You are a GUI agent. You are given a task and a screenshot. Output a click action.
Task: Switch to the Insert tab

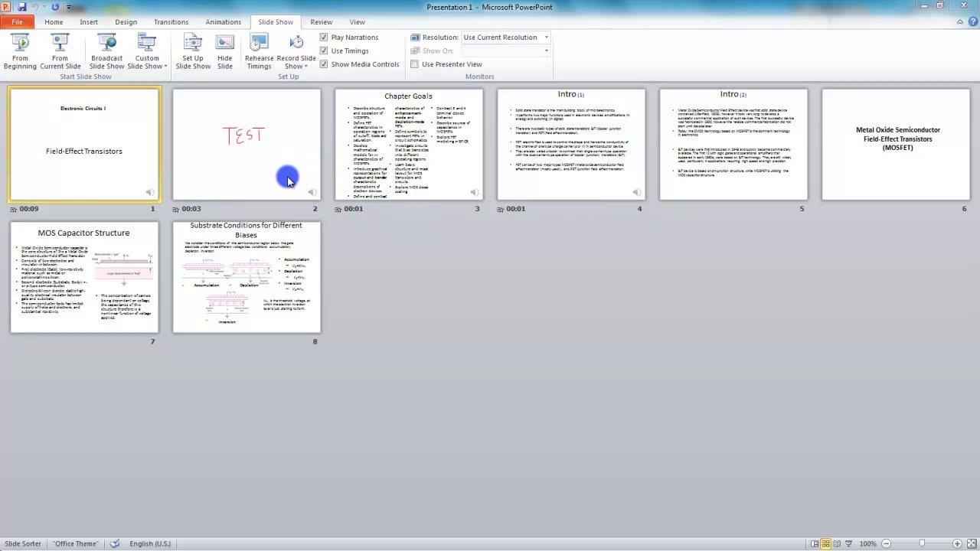(89, 22)
